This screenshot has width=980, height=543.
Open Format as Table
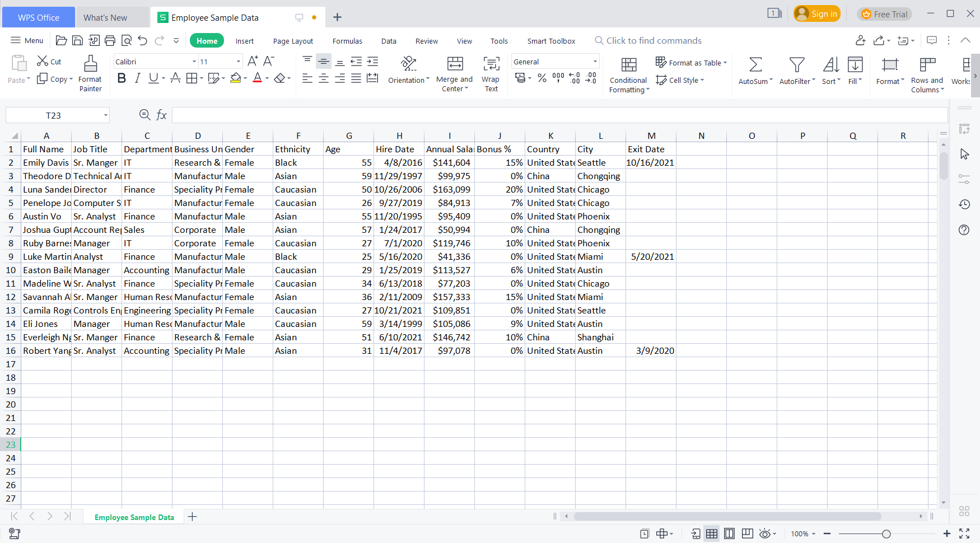(690, 62)
